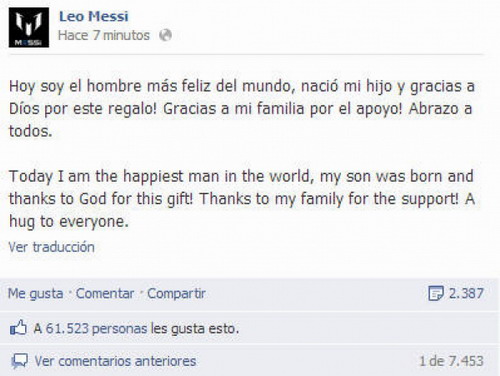Click the 'les gusta esto.' text

[195, 329]
